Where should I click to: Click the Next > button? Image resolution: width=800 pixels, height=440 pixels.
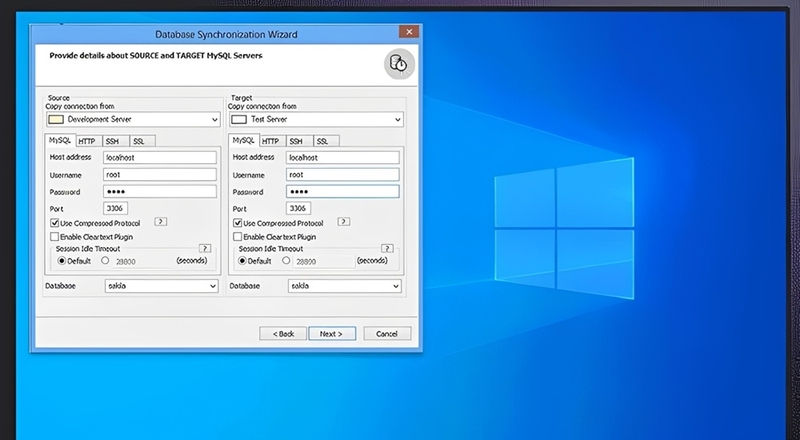332,334
